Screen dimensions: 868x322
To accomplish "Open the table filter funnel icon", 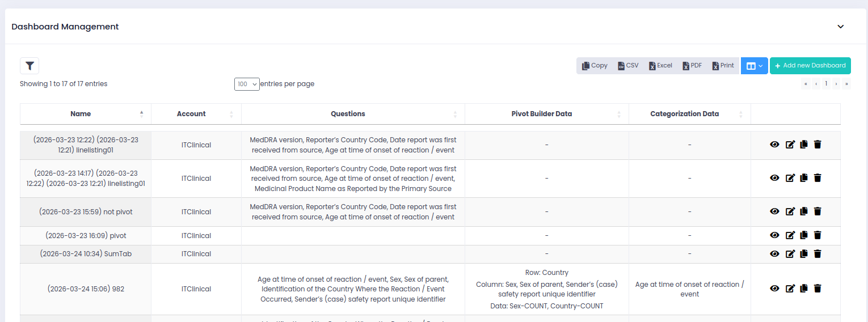I will coord(30,66).
